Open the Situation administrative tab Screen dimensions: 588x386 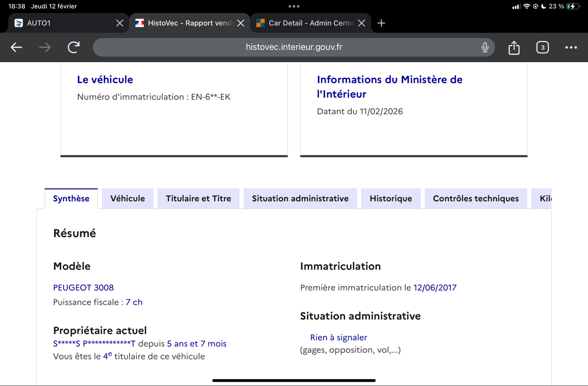(x=300, y=198)
